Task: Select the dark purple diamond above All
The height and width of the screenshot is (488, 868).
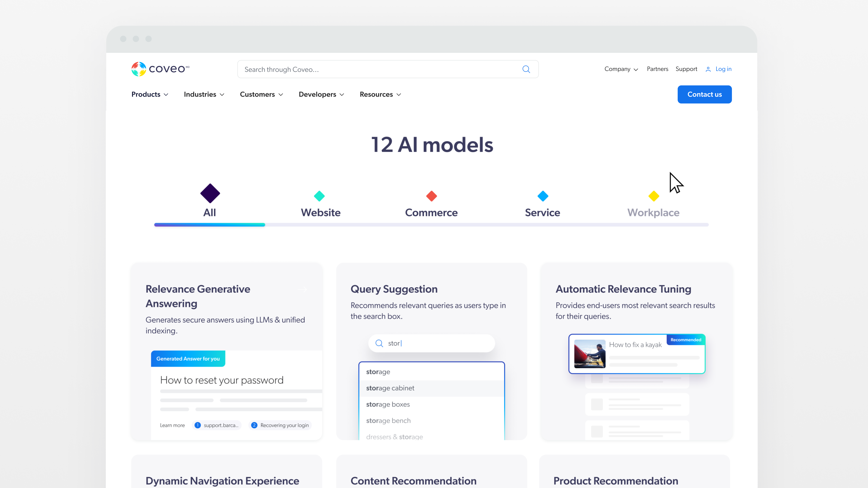Action: click(210, 193)
